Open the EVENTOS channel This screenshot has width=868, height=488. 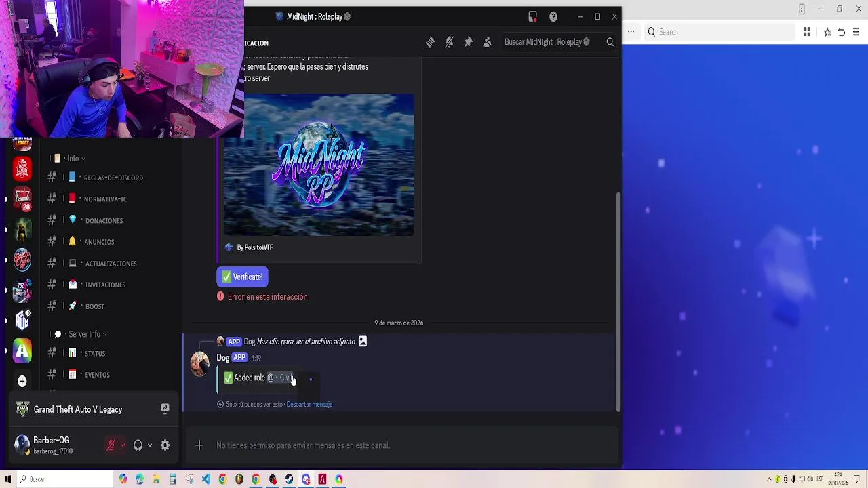[96, 375]
